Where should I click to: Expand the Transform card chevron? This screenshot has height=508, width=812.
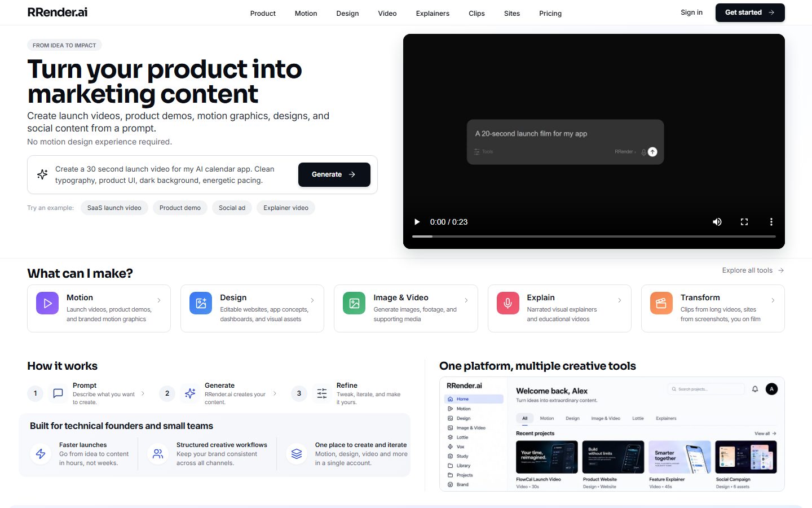pos(773,300)
